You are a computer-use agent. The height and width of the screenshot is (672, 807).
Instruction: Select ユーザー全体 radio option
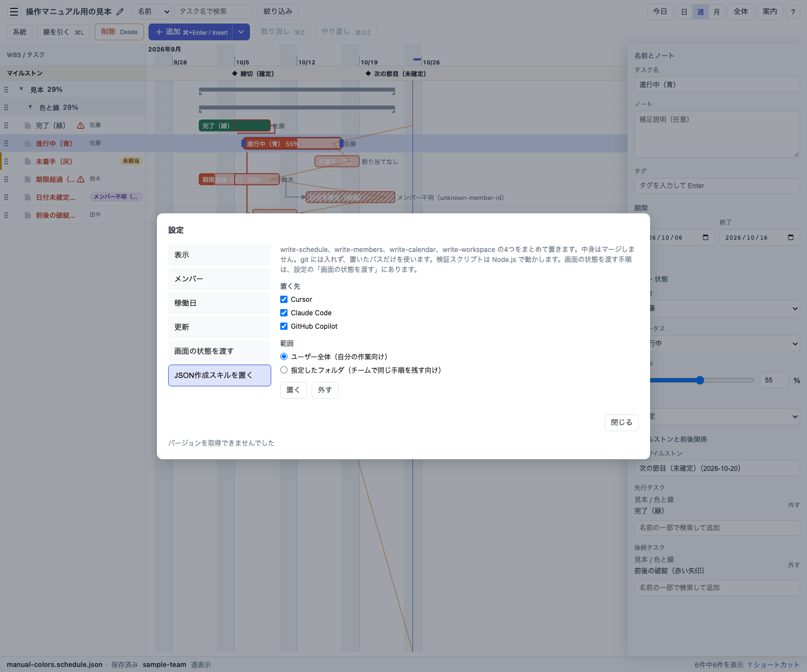[284, 357]
